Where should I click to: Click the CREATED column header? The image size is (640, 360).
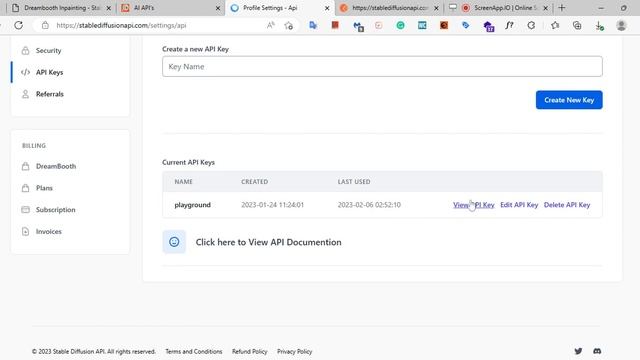[x=255, y=182]
